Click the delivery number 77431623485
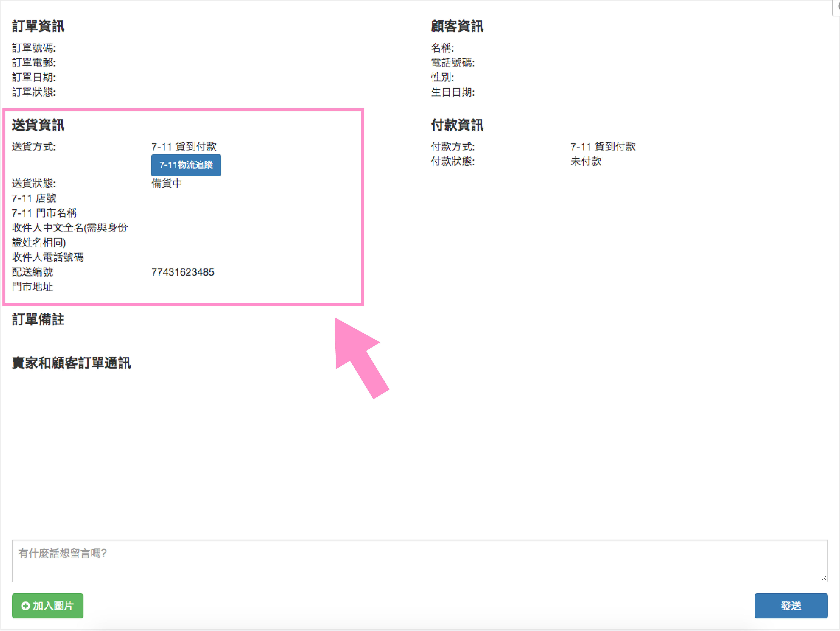 point(183,272)
